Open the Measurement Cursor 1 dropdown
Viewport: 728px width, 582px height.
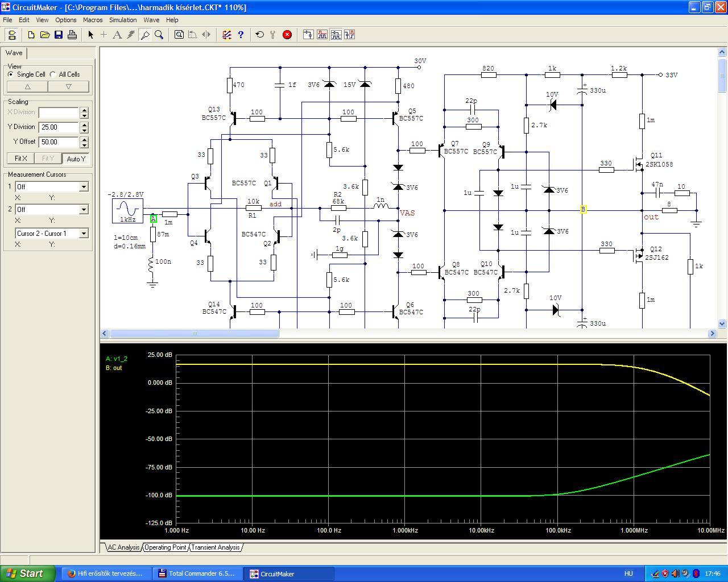84,187
